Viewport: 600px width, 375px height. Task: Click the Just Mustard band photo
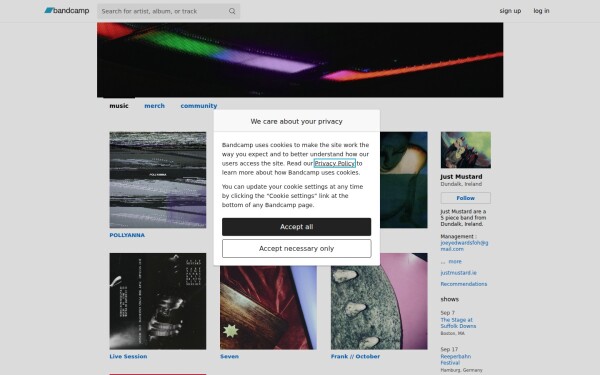(466, 150)
